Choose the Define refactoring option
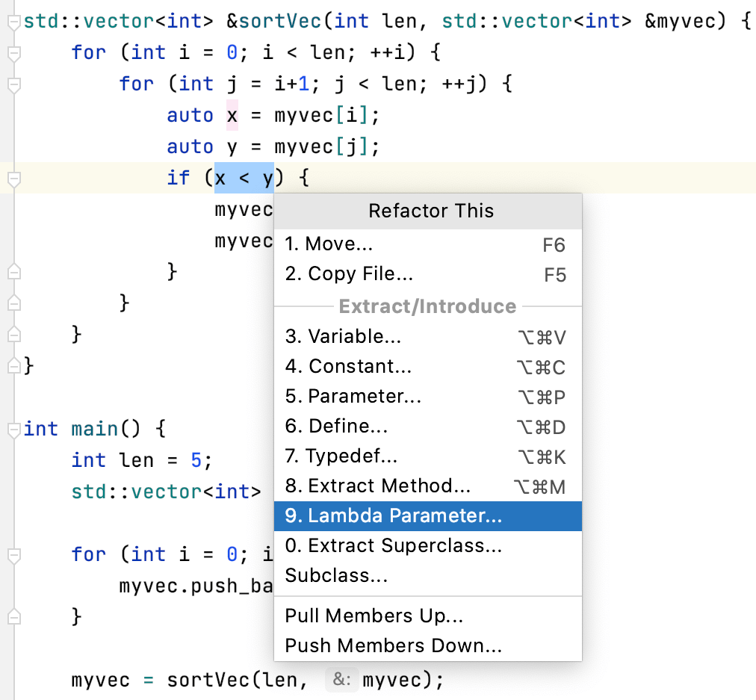Image resolution: width=756 pixels, height=700 pixels. click(336, 426)
